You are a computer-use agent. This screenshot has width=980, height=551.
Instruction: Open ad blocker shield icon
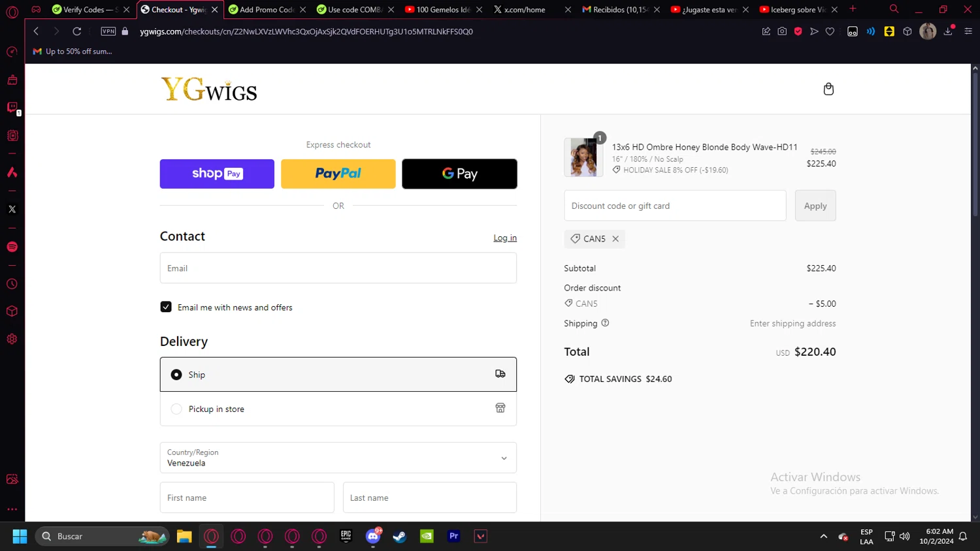pyautogui.click(x=798, y=31)
